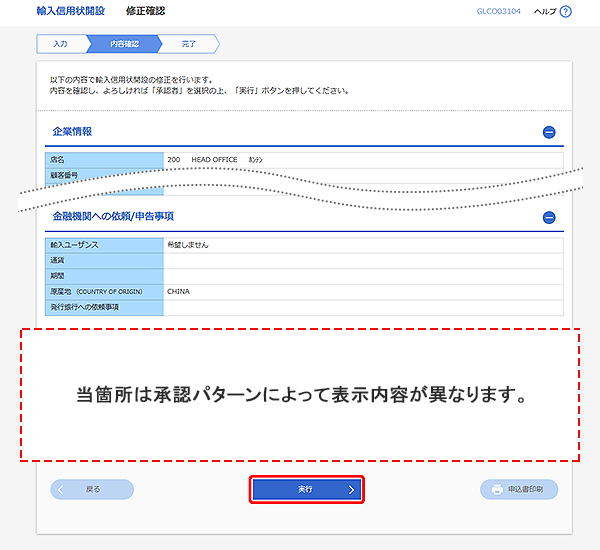The height and width of the screenshot is (550, 600).
Task: Click the screen ID GLCO03104
Action: click(499, 11)
